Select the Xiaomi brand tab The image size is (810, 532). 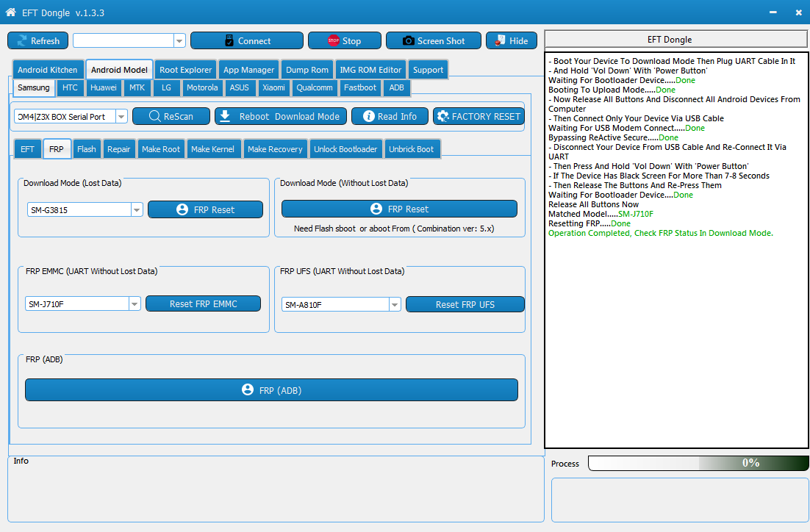273,87
